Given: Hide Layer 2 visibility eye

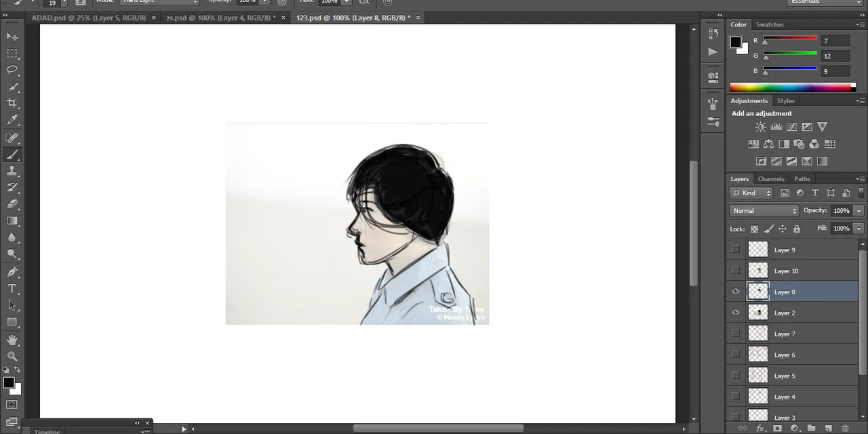Looking at the screenshot, I should (736, 313).
